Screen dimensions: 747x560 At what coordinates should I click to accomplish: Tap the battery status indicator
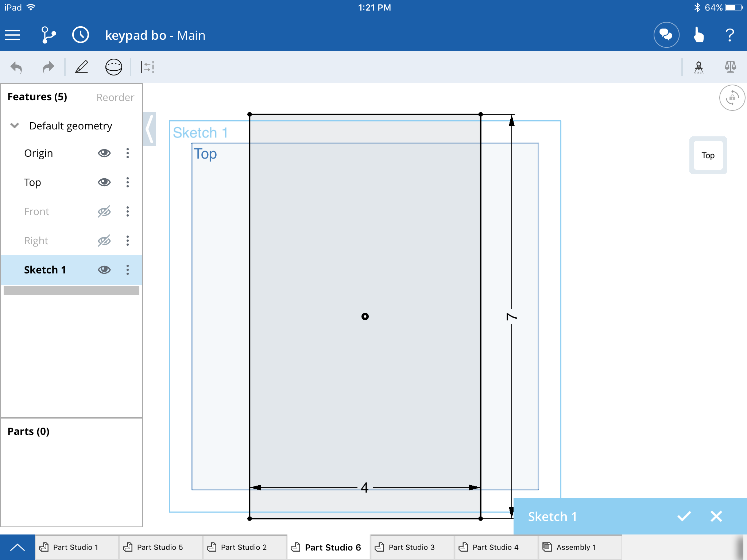point(734,8)
